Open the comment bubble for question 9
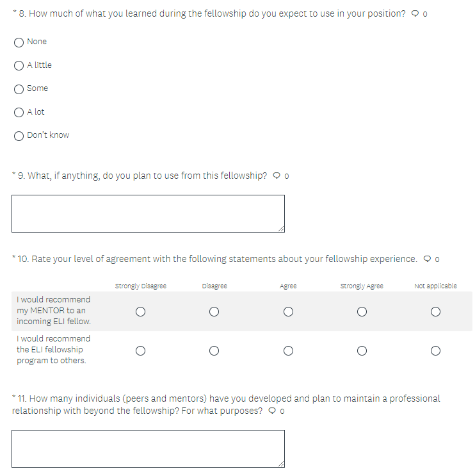 tap(277, 176)
